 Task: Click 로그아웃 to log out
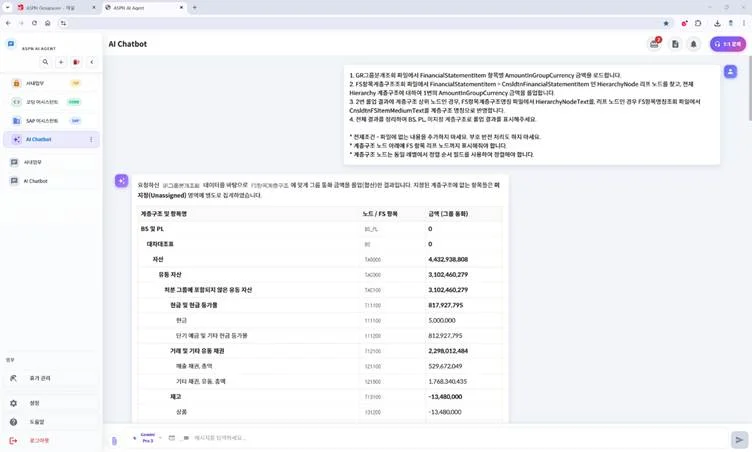pyautogui.click(x=38, y=440)
